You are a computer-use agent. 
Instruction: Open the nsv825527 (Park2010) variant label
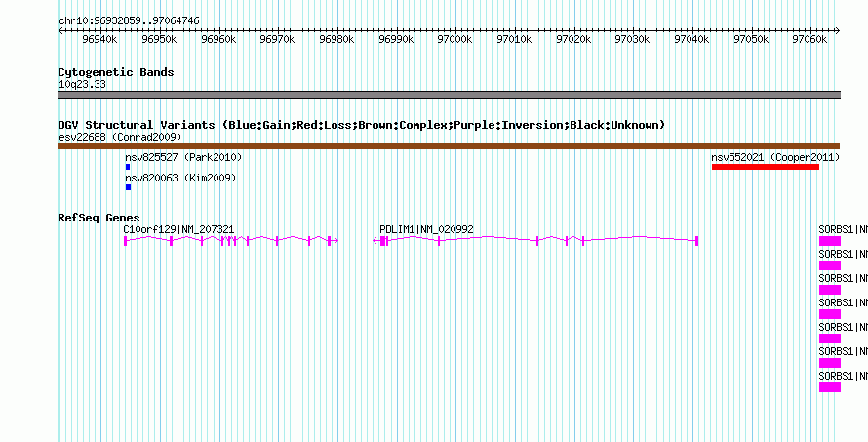(183, 158)
